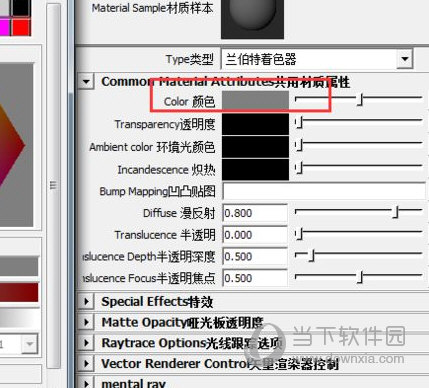The height and width of the screenshot is (388, 429).
Task: Click the gray bar in left panel
Action: click(x=19, y=266)
